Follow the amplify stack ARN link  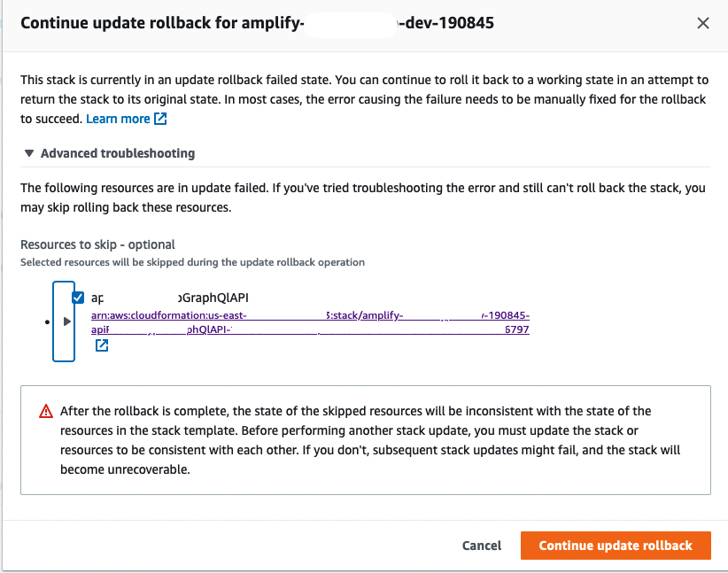coord(266,315)
